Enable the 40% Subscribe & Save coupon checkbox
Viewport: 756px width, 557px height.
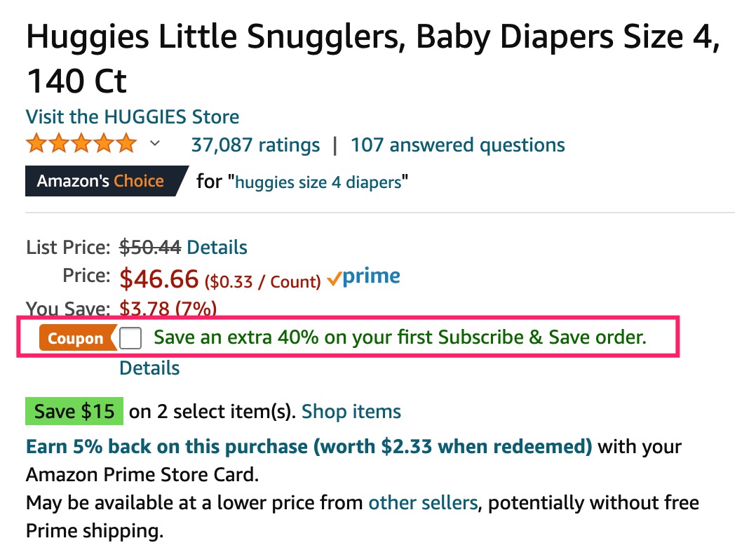pyautogui.click(x=130, y=337)
